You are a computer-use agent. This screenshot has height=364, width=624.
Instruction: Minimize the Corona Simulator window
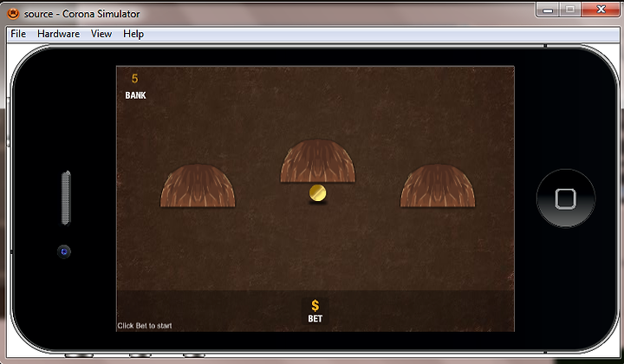548,10
